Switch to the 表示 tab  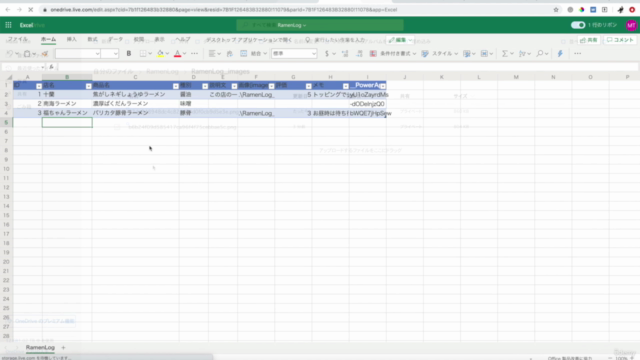(x=160, y=39)
